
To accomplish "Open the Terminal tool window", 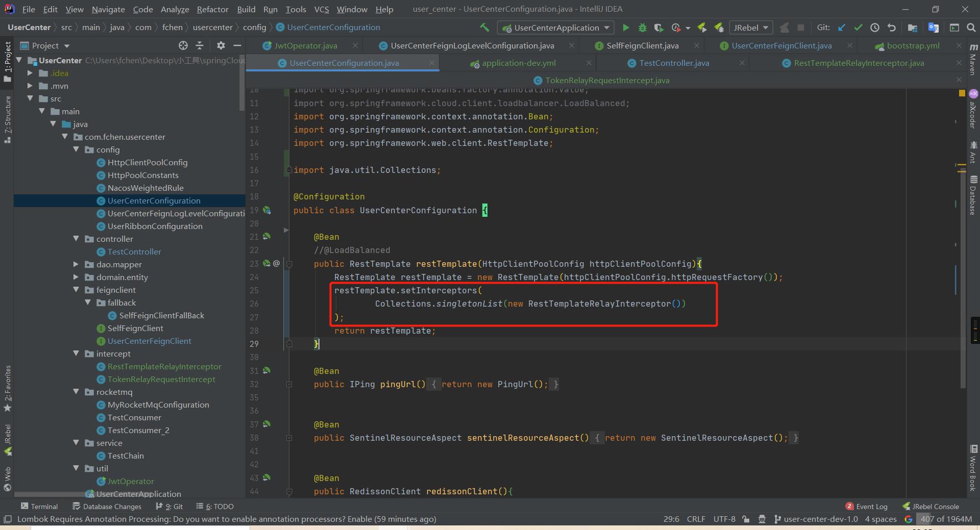I will [39, 507].
